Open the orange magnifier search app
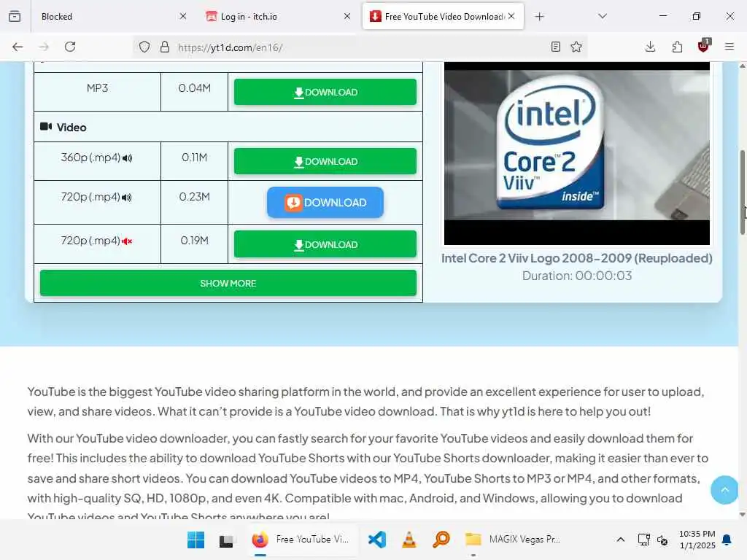This screenshot has width=747, height=560. coord(441,540)
